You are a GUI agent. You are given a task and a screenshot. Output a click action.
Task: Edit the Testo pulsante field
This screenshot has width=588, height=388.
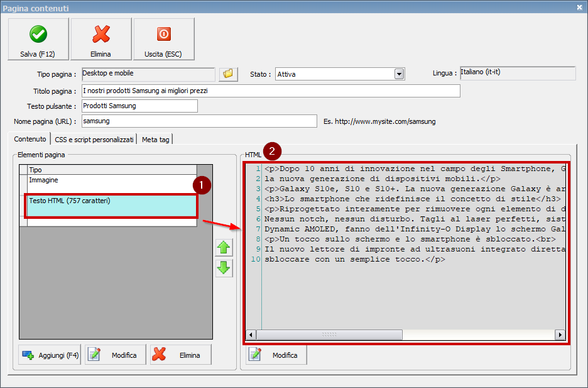139,106
